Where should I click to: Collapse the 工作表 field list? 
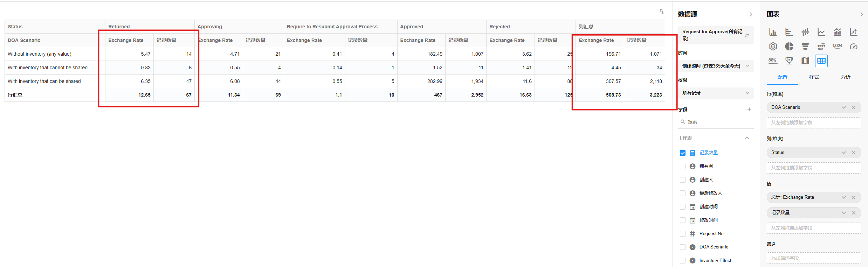pos(747,138)
